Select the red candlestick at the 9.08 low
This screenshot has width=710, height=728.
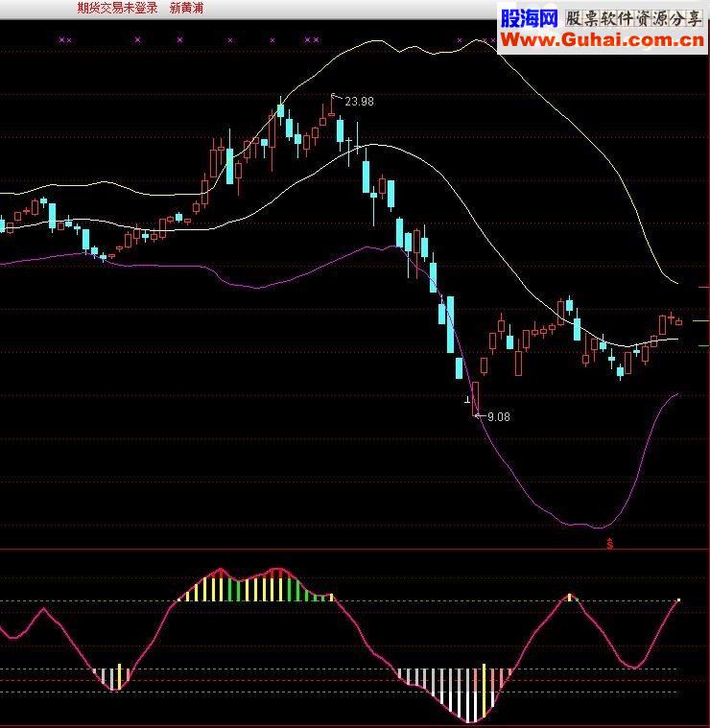[475, 399]
